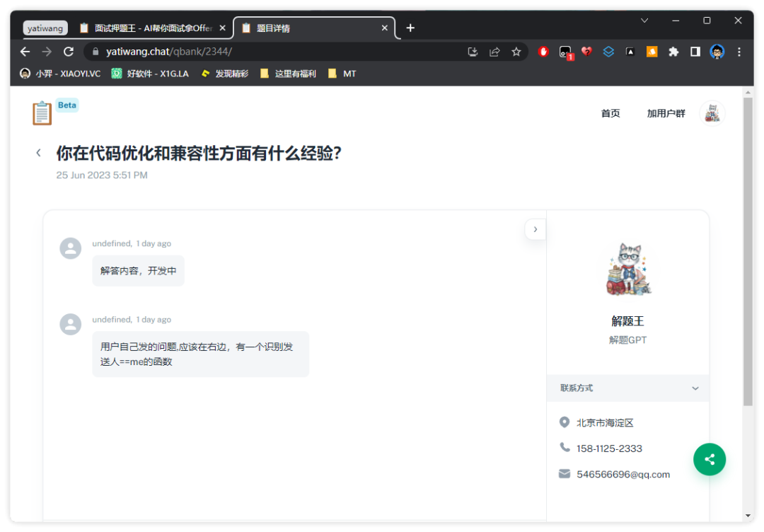Viewport: 764px width, 532px height.
Task: Close the 题目详情 tab
Action: [385, 28]
